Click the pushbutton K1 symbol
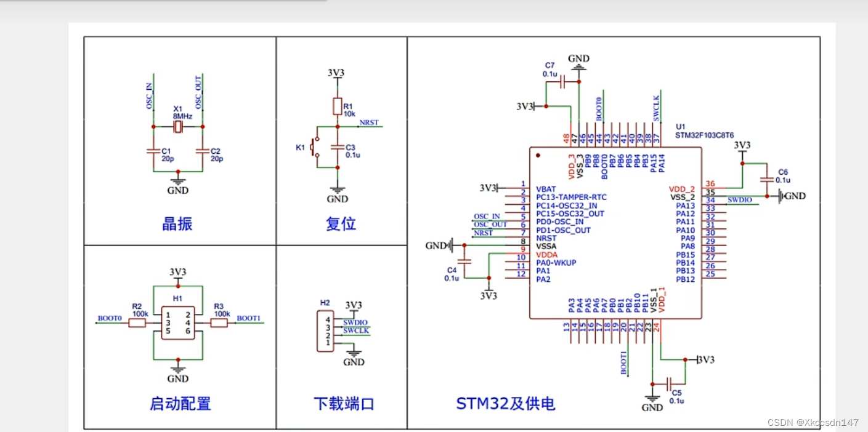This screenshot has width=868, height=432. point(315,146)
